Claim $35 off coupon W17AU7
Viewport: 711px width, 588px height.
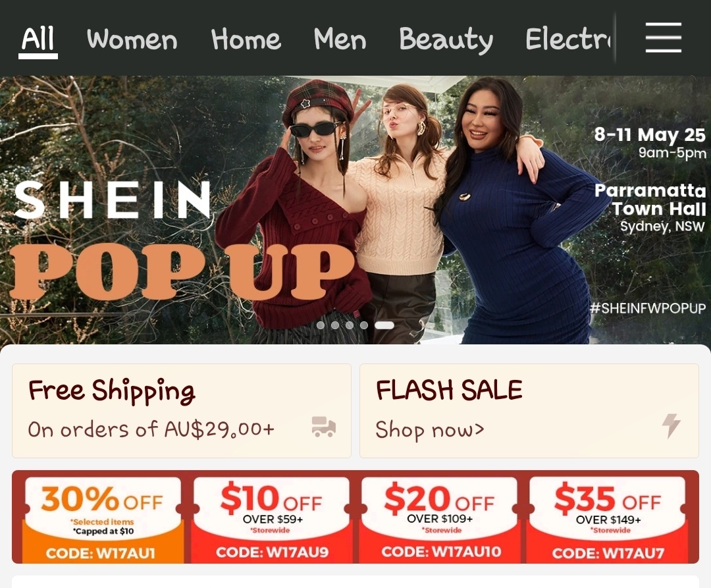point(608,520)
